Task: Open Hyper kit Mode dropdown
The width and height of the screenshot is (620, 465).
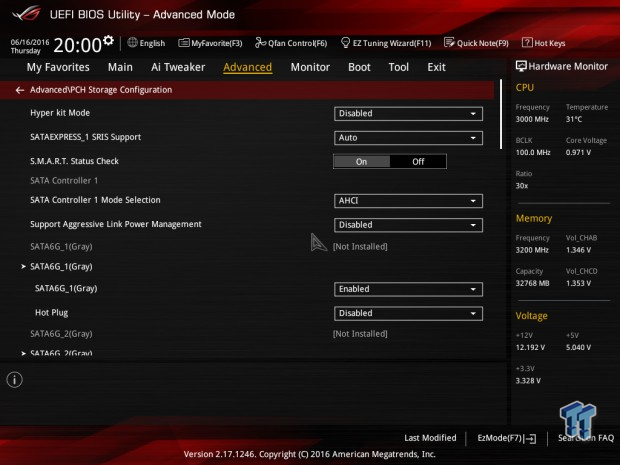Action: 408,114
